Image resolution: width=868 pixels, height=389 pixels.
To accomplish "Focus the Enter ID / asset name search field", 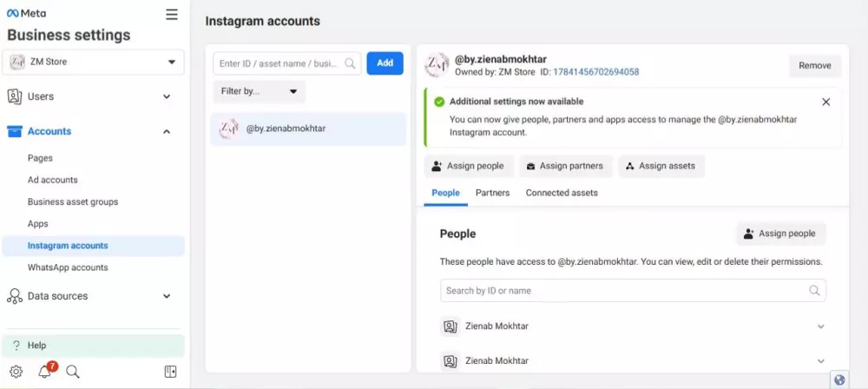I will 286,63.
